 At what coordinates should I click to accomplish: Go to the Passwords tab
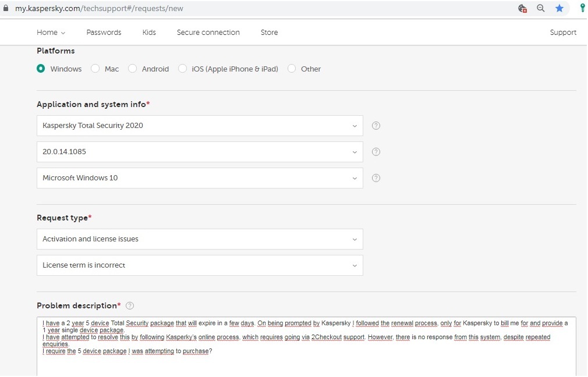104,33
